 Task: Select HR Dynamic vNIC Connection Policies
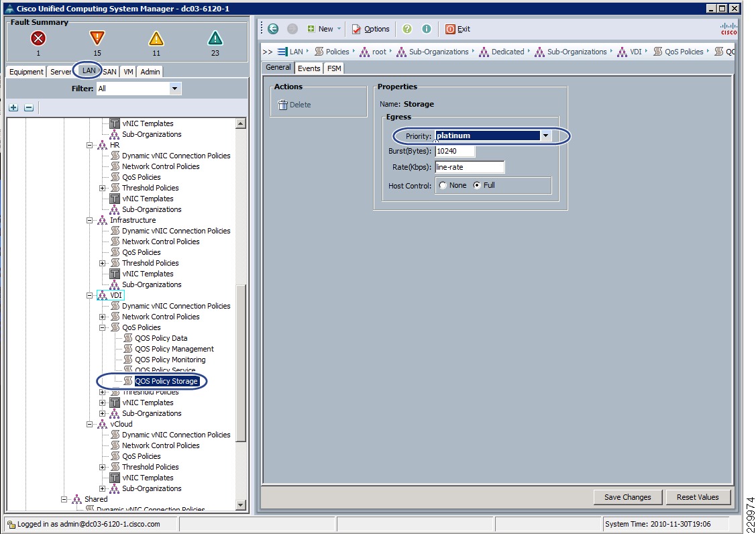[176, 156]
